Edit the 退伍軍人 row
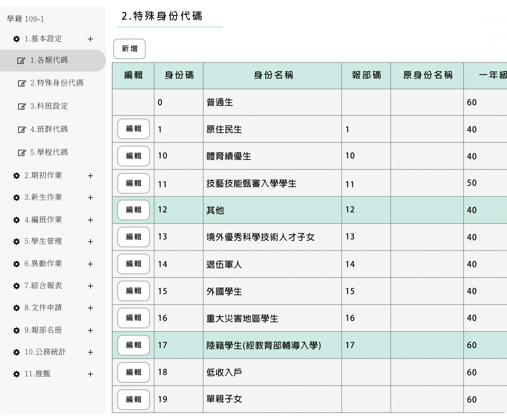Screen dimensions: 507x420 133,264
